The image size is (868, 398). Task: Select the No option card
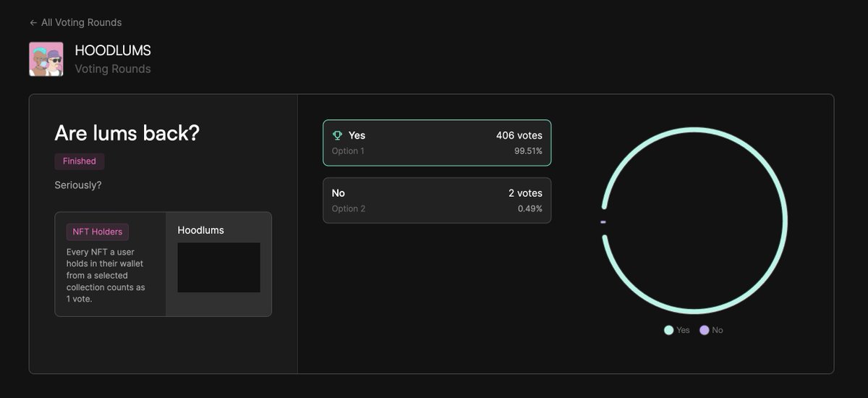437,200
